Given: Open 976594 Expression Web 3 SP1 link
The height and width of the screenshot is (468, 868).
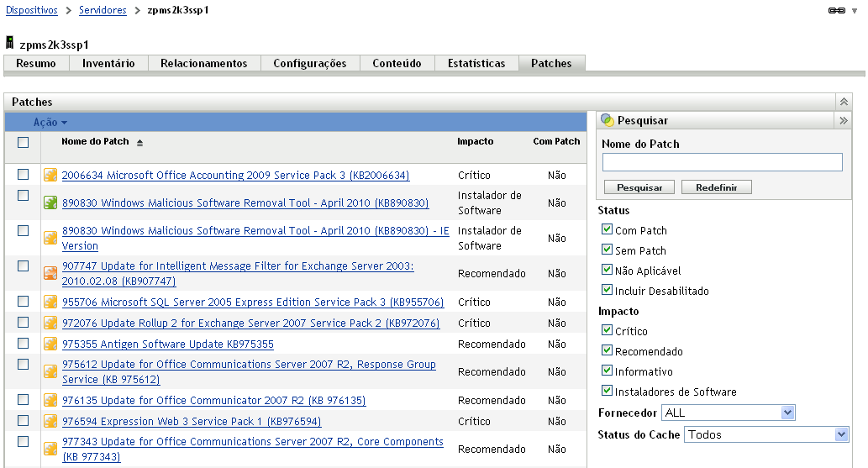Looking at the screenshot, I should [x=192, y=421].
